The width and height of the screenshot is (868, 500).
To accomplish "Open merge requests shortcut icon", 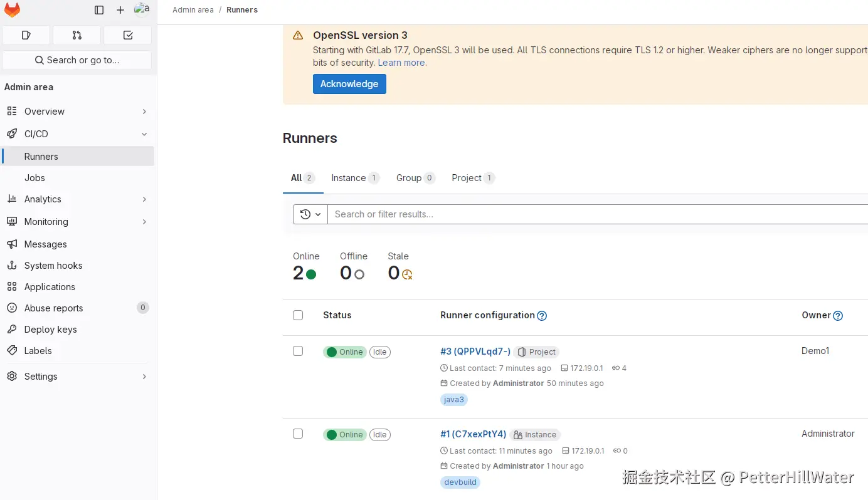I will tap(77, 35).
